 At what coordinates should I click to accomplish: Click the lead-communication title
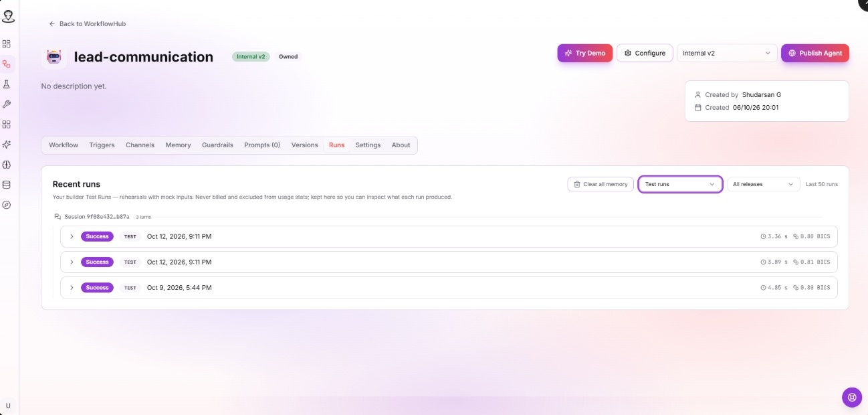143,57
